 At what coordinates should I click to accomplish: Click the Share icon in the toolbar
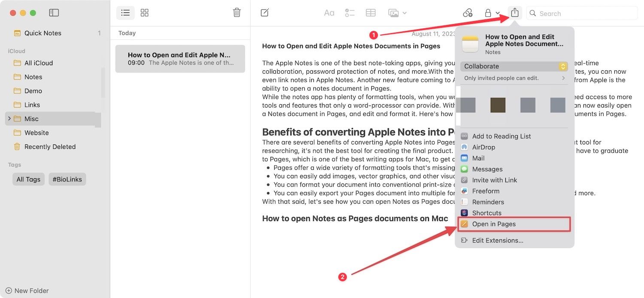pos(514,13)
